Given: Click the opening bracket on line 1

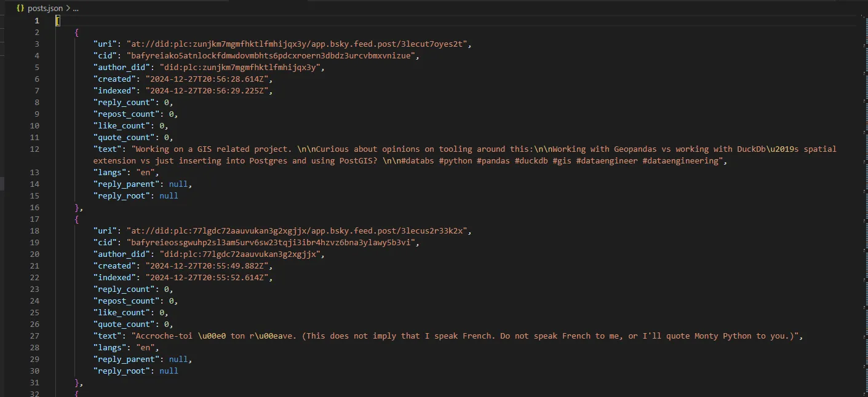Looking at the screenshot, I should (x=57, y=20).
